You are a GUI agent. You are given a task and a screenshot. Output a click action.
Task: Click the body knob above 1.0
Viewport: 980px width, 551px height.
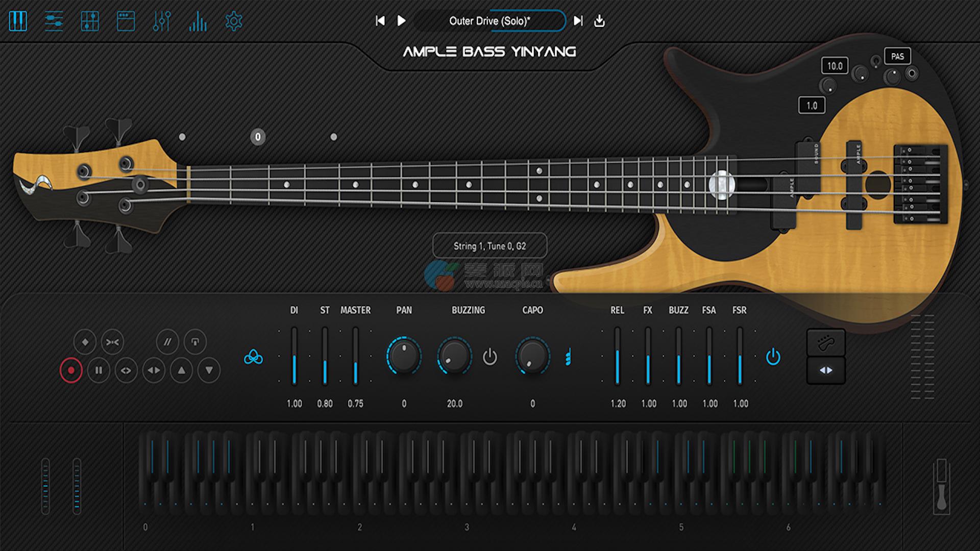pos(828,85)
